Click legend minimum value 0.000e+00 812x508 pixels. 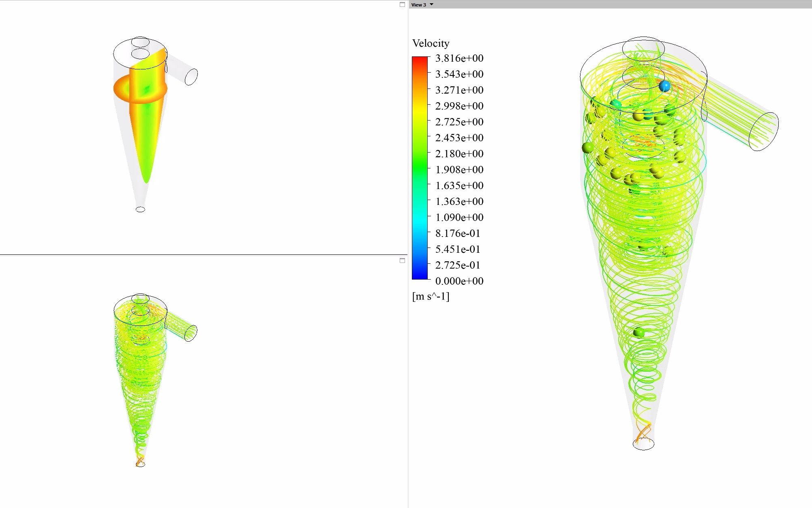click(x=459, y=281)
